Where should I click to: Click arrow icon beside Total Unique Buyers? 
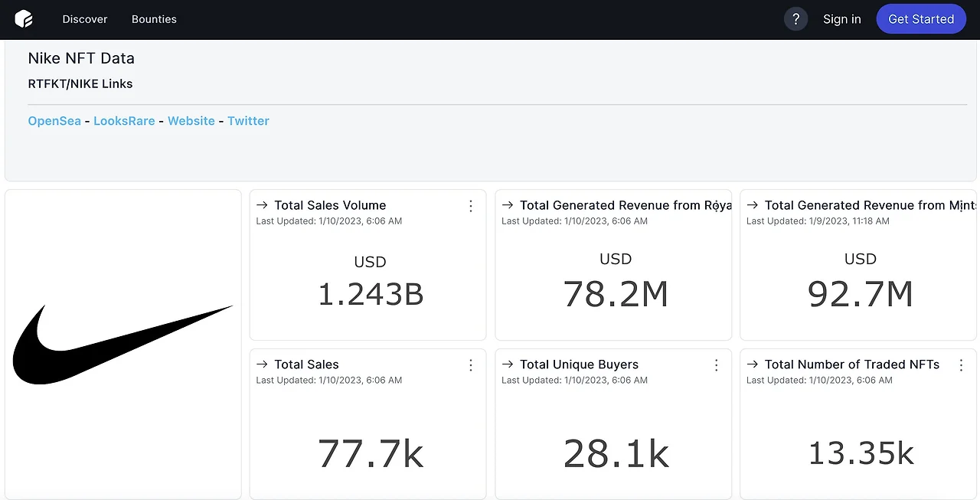(x=507, y=364)
